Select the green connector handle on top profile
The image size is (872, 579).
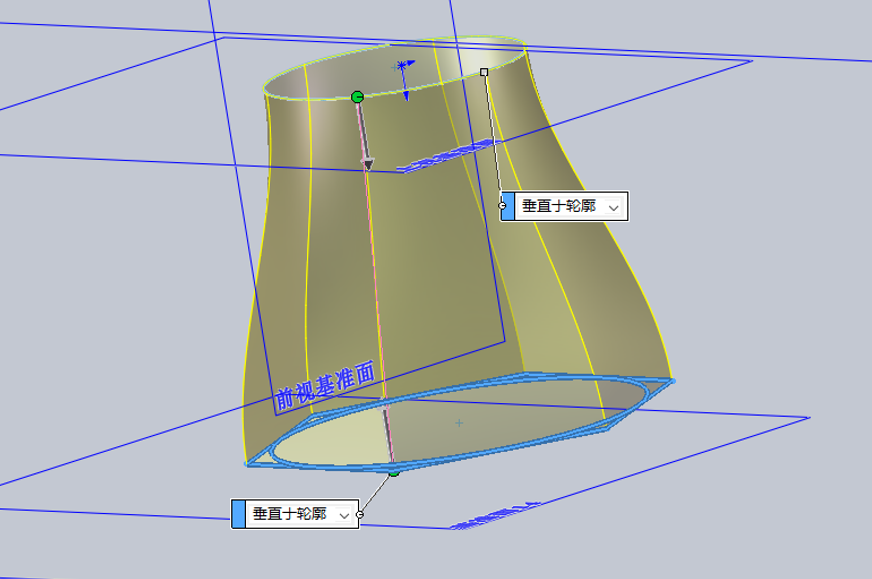(357, 97)
